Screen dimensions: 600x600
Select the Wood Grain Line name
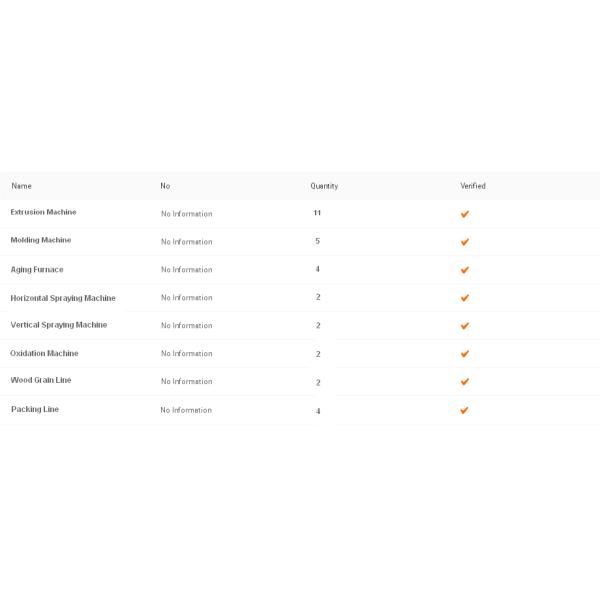pos(41,380)
